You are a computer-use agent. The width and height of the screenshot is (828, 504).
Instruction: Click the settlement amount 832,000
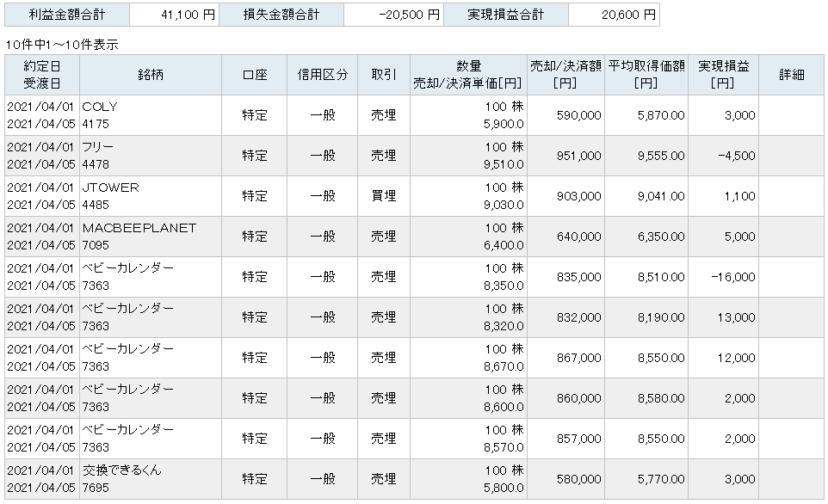coord(578,317)
